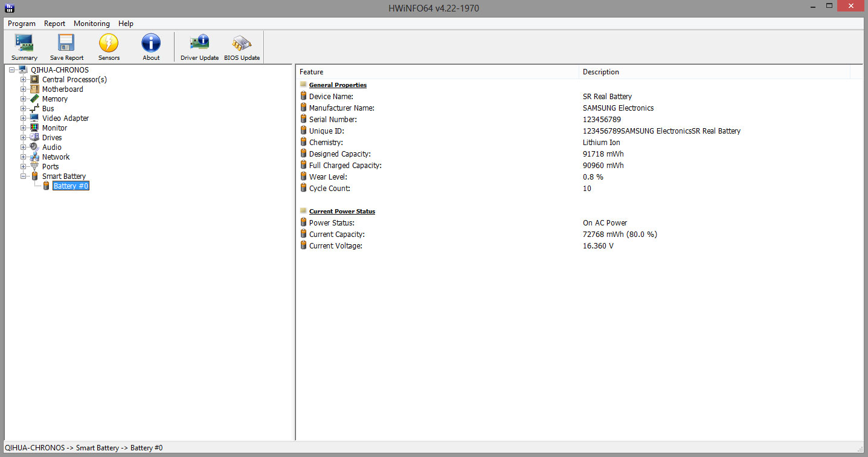Click icon beside Current Power Status header
Screen dimensions: 868x457
[x=303, y=212]
